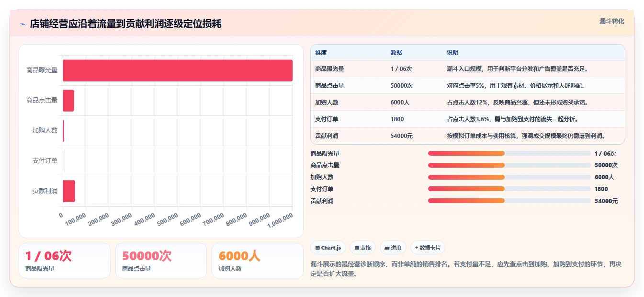Click the 1,000,000 tick on the chart axis
Image resolution: width=644 pixels, height=297 pixels.
pyautogui.click(x=280, y=221)
